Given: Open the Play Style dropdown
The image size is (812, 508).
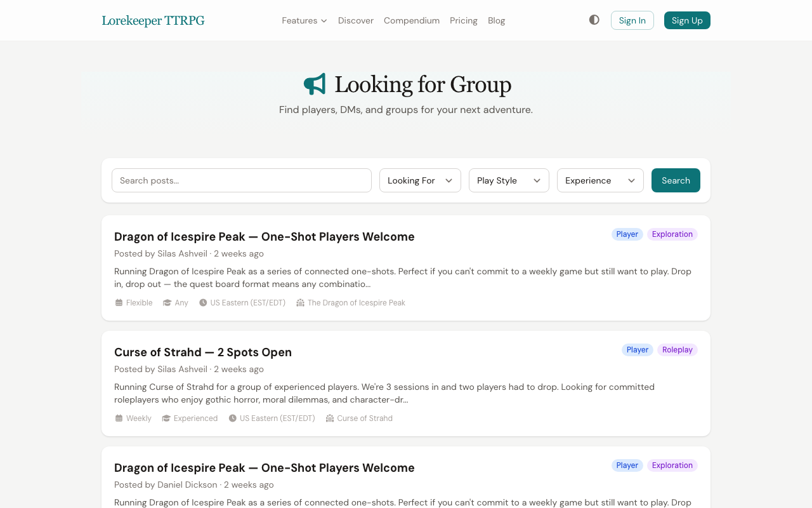Looking at the screenshot, I should click(x=509, y=180).
